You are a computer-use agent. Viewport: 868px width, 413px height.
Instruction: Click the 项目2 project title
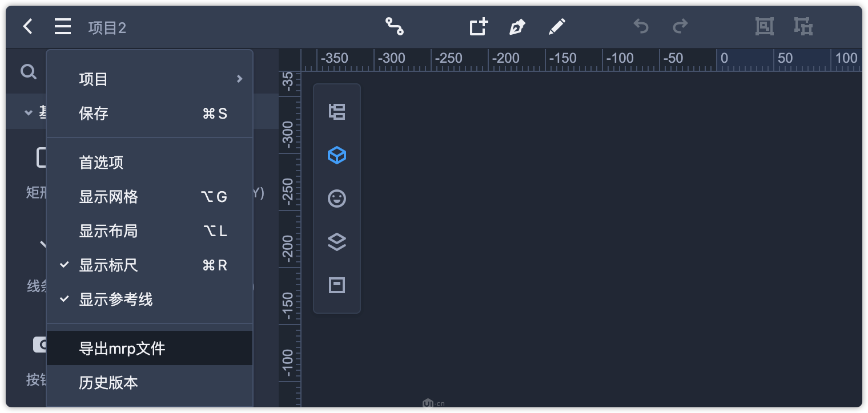tap(107, 28)
